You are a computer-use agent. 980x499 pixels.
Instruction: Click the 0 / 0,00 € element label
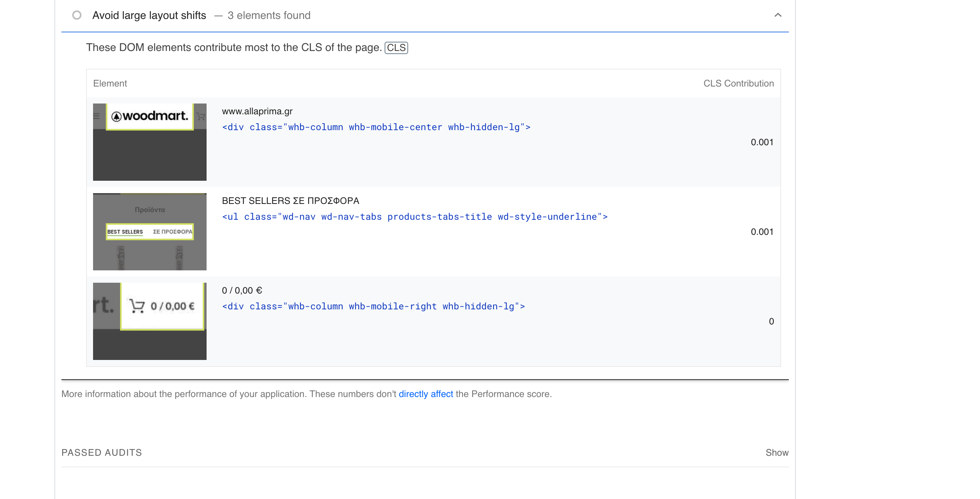(x=242, y=290)
